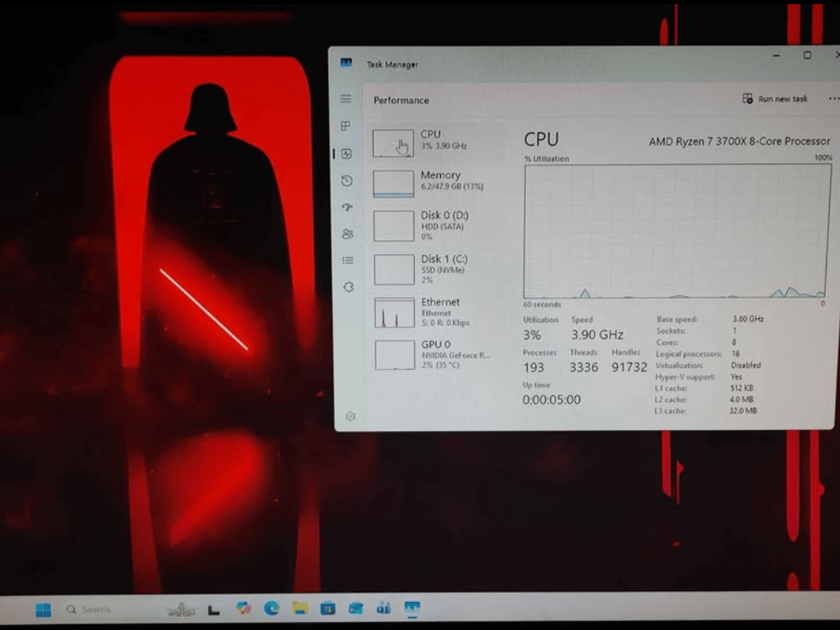The image size is (840, 630).
Task: Select the Ethernet performance entry
Action: pos(438,312)
